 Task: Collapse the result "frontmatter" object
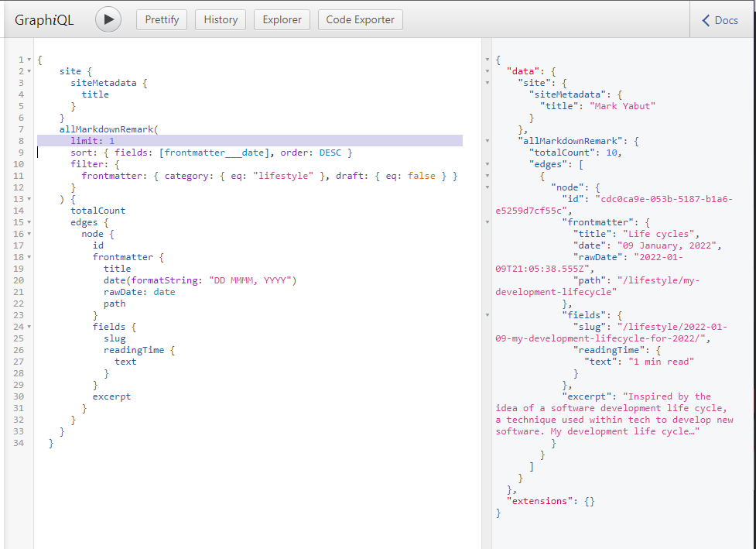pos(487,222)
